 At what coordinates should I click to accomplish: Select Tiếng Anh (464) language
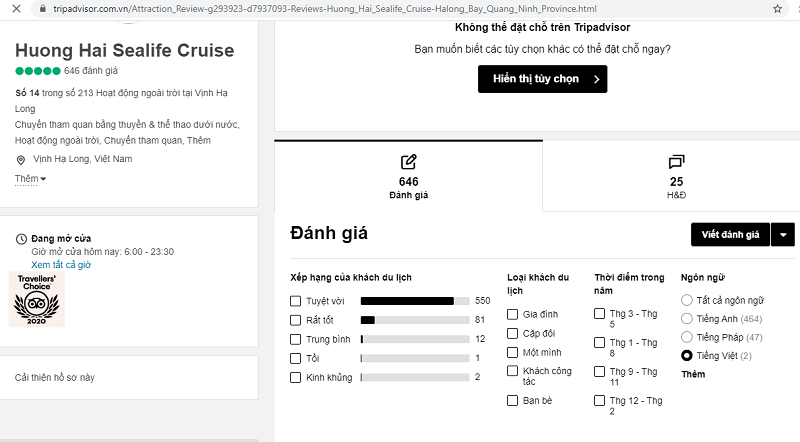(687, 319)
